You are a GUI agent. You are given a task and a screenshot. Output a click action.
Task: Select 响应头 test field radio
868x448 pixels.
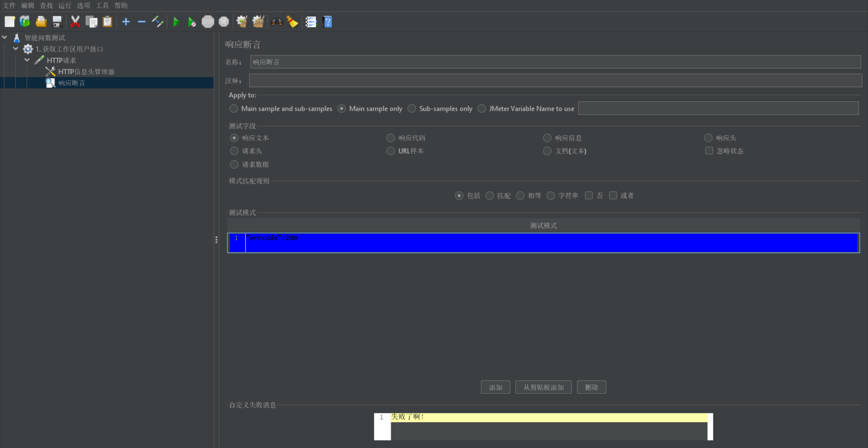pyautogui.click(x=708, y=138)
